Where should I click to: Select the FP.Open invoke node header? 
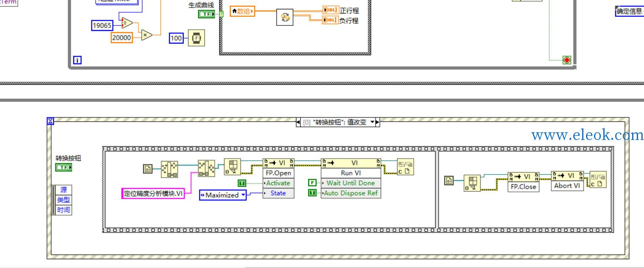pos(278,163)
